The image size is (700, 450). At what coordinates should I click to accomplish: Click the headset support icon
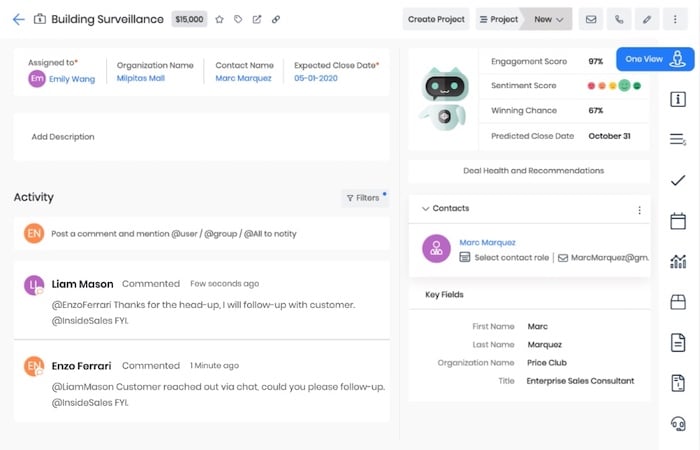[x=678, y=424]
